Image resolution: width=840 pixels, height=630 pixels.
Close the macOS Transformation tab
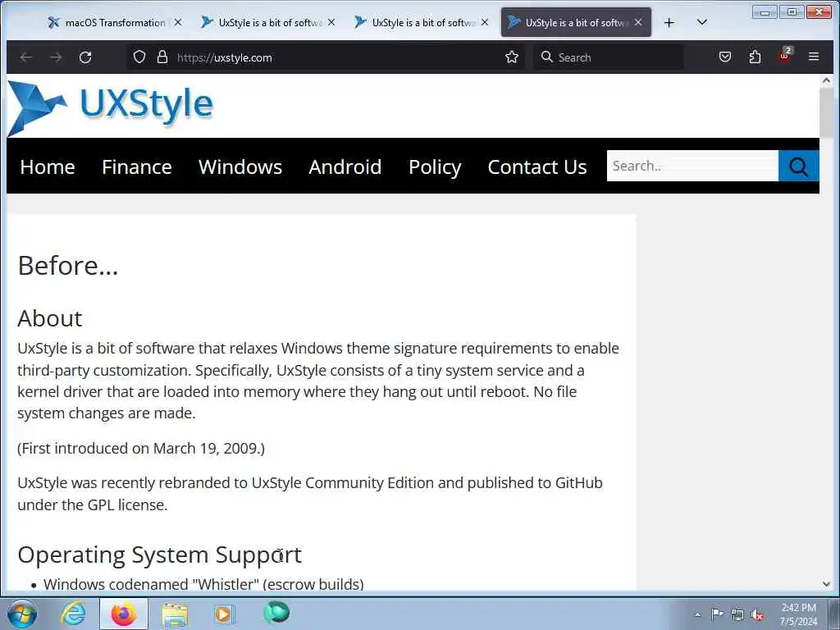(178, 22)
